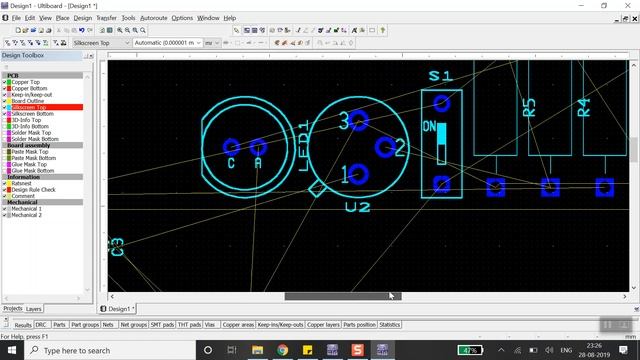Toggle the Solder Mask Top checkbox
This screenshot has width=640, height=360.
click(x=4, y=133)
